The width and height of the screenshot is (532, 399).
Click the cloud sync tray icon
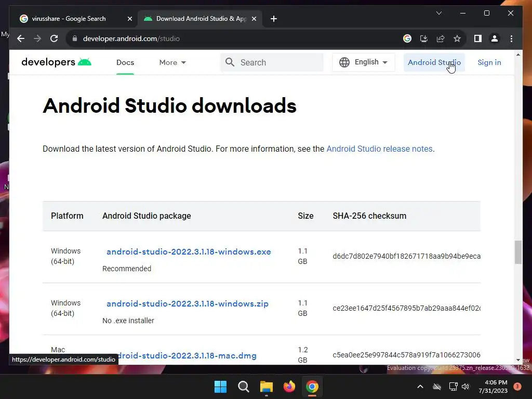(x=437, y=387)
